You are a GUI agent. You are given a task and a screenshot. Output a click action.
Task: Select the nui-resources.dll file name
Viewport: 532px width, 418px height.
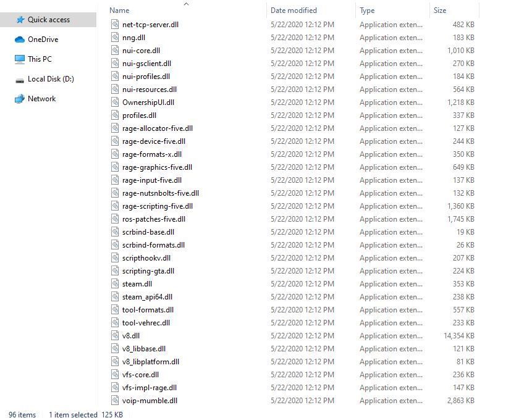pos(150,90)
